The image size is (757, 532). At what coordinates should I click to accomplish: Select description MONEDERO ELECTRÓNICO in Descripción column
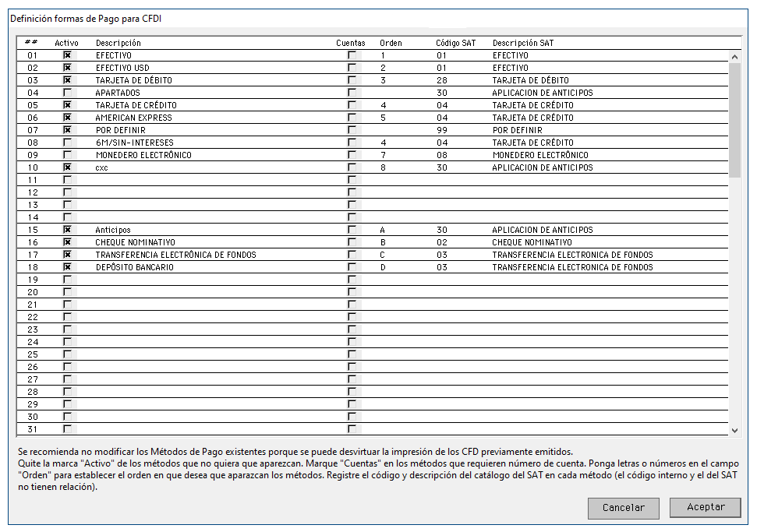(x=143, y=155)
